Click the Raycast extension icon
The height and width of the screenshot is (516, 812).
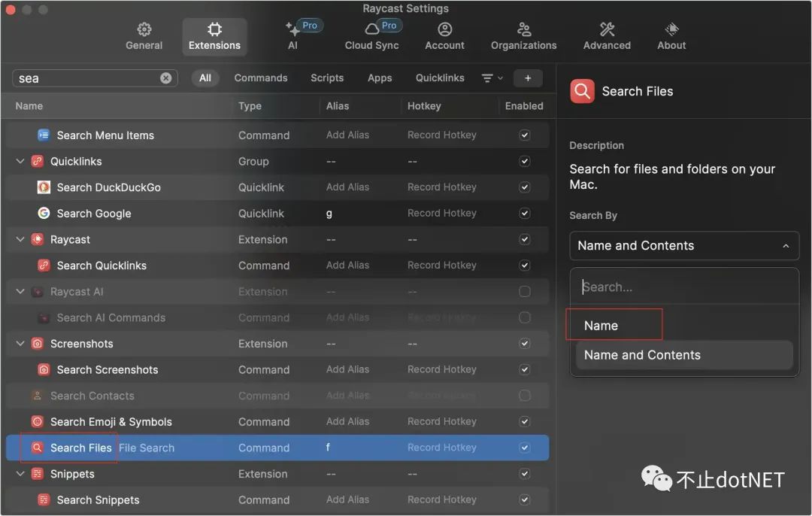coord(38,239)
